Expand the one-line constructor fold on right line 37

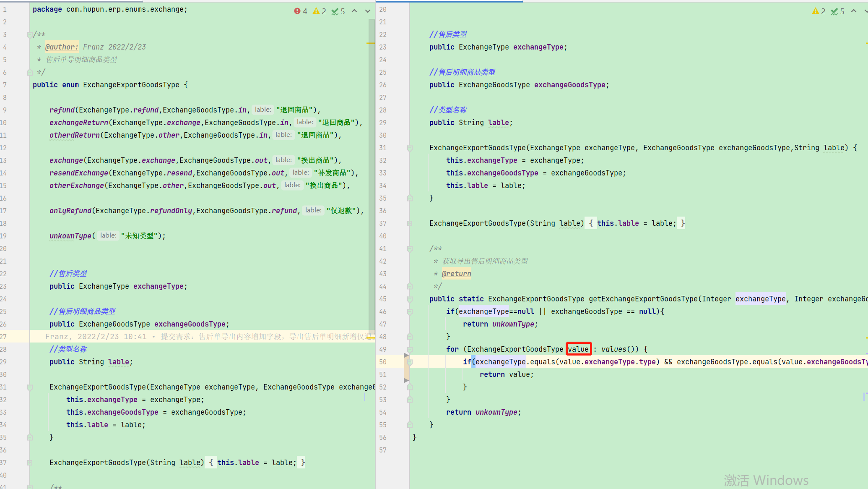[x=410, y=224]
